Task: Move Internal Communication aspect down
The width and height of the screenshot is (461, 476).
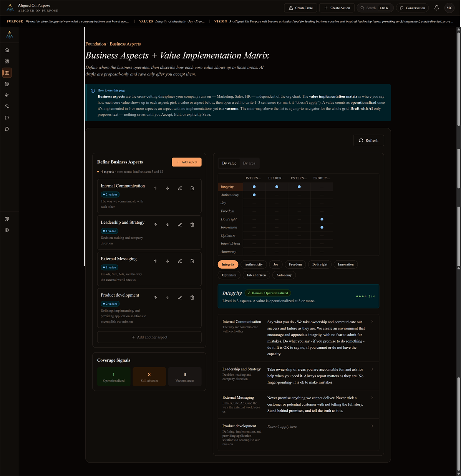Action: coord(167,188)
